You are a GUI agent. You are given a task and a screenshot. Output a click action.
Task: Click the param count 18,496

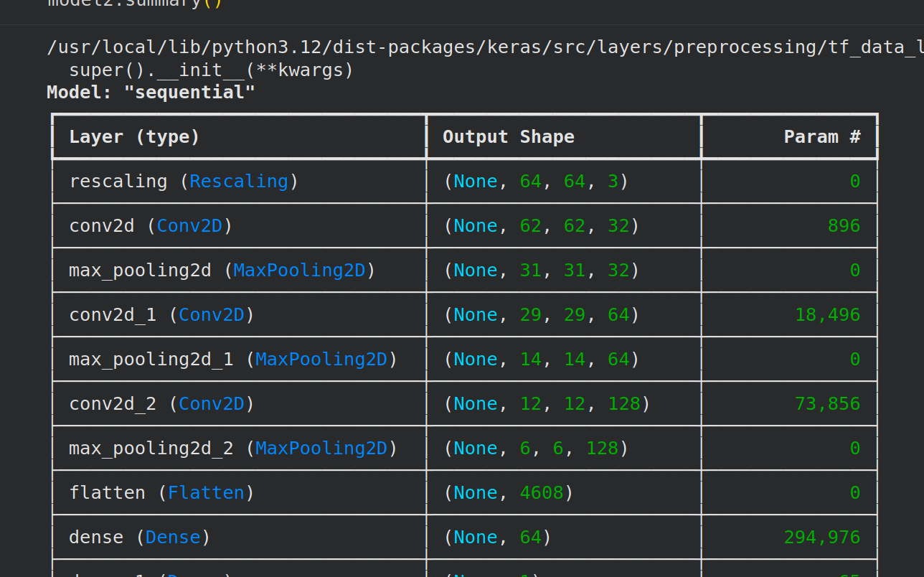coord(827,315)
